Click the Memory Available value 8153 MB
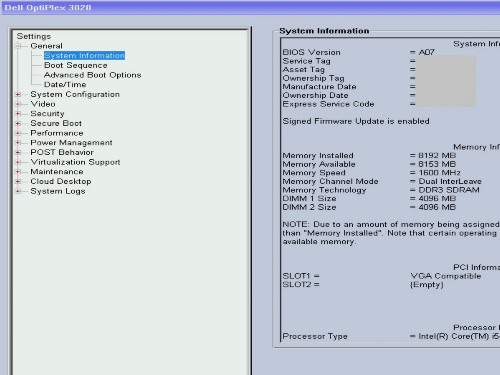The height and width of the screenshot is (375, 500). [437, 164]
